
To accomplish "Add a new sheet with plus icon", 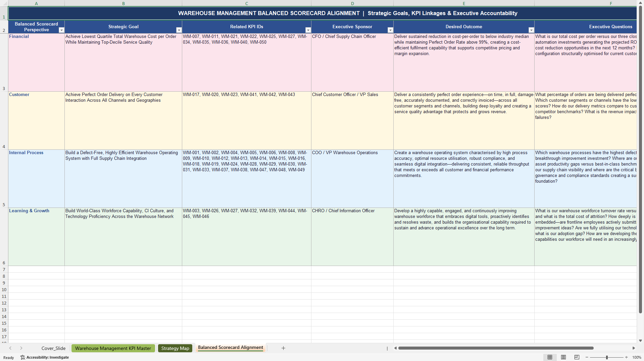I will point(283,348).
